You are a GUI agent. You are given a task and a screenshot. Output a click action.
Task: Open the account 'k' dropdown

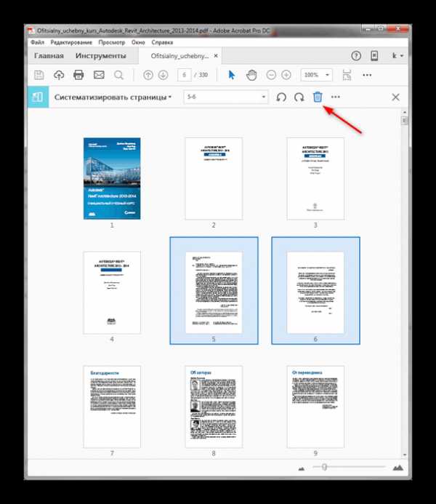click(397, 55)
